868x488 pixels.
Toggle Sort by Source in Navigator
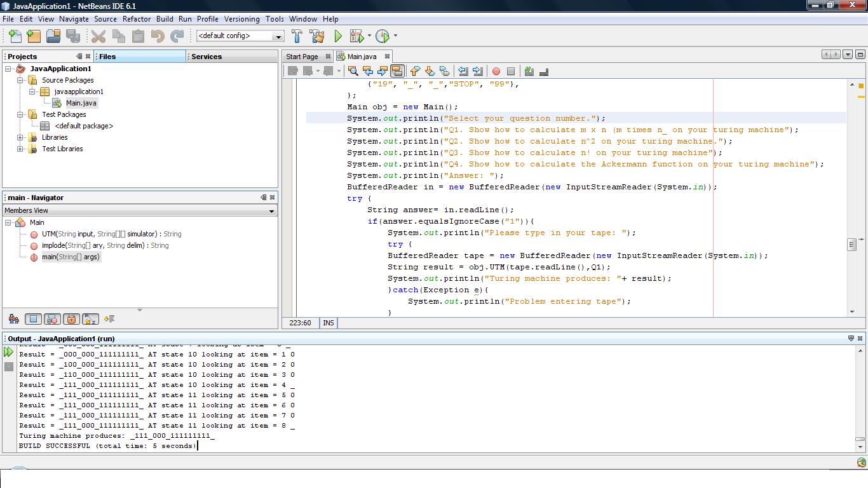click(109, 319)
